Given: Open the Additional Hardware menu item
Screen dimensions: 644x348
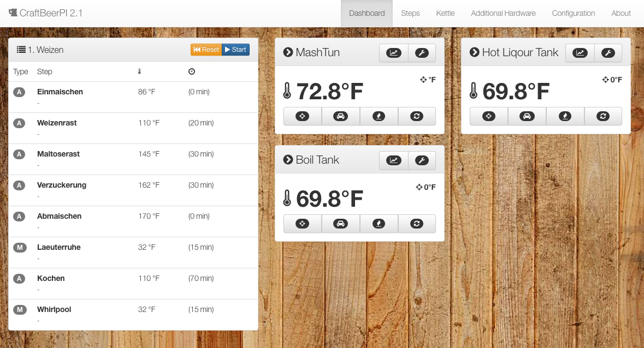Looking at the screenshot, I should [503, 13].
